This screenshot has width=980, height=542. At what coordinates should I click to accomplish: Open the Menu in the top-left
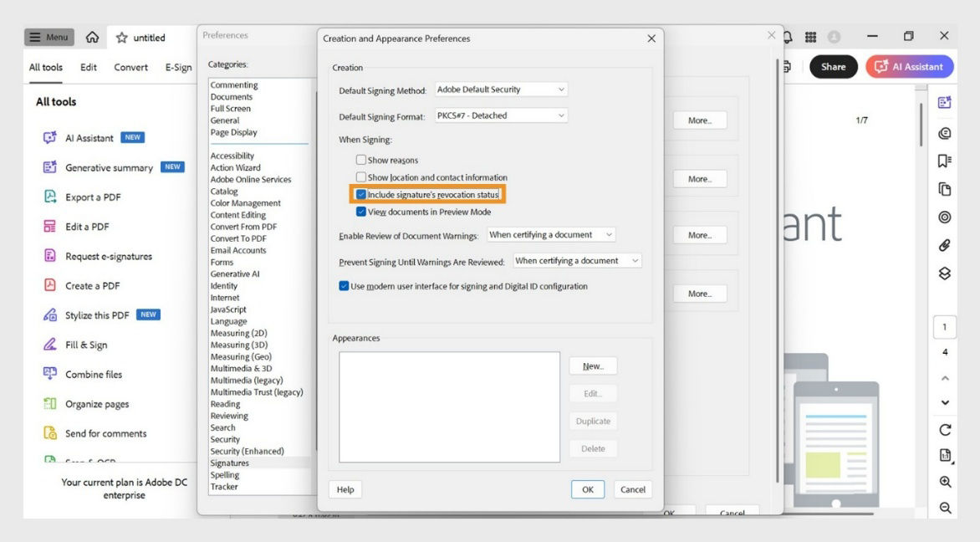48,37
